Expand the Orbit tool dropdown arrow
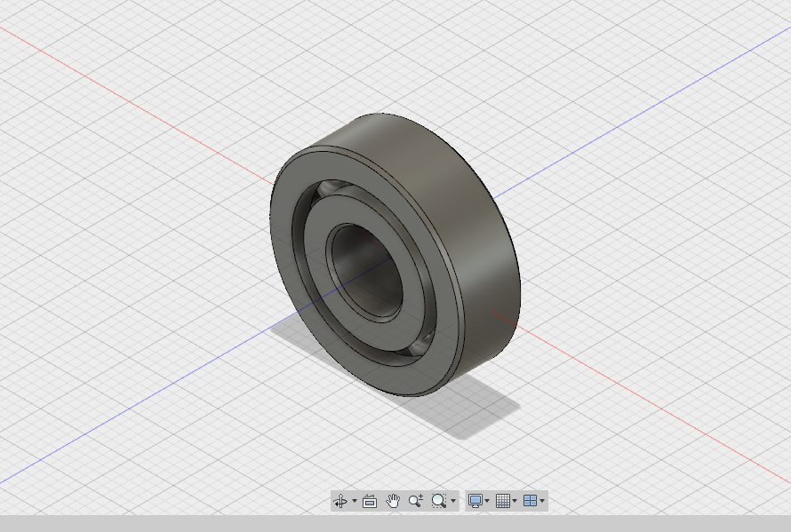 pos(355,500)
